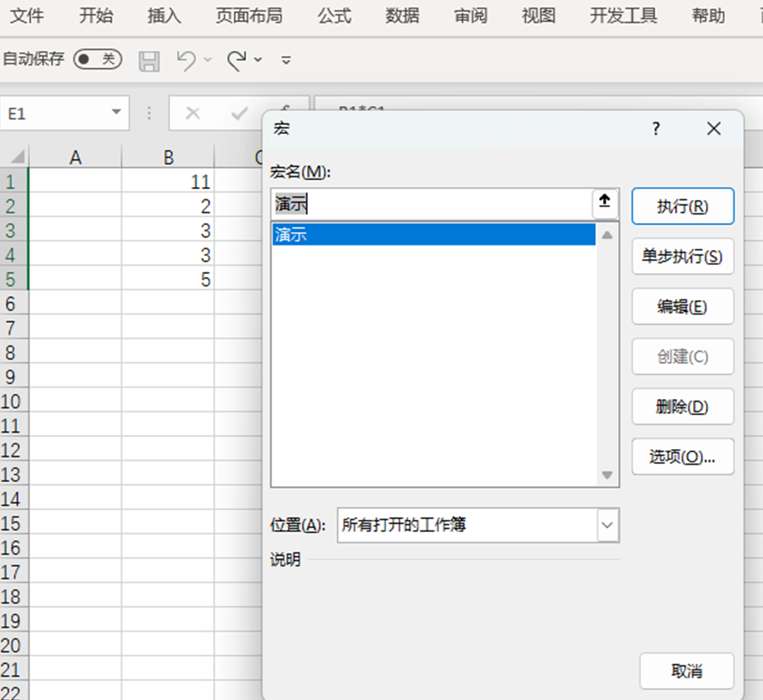Viewport: 763px width, 700px height.
Task: Click the 取消 cancel button
Action: click(686, 671)
